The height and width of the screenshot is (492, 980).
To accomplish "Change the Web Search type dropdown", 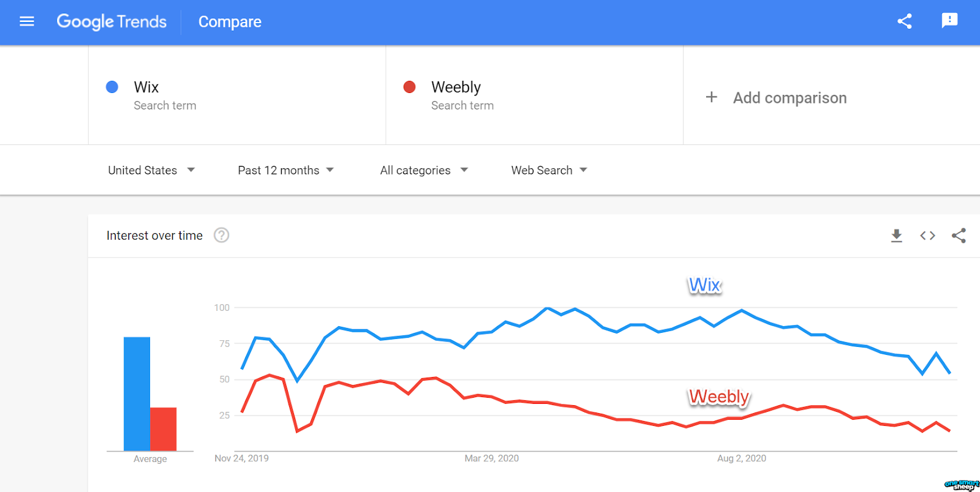I will tap(549, 170).
